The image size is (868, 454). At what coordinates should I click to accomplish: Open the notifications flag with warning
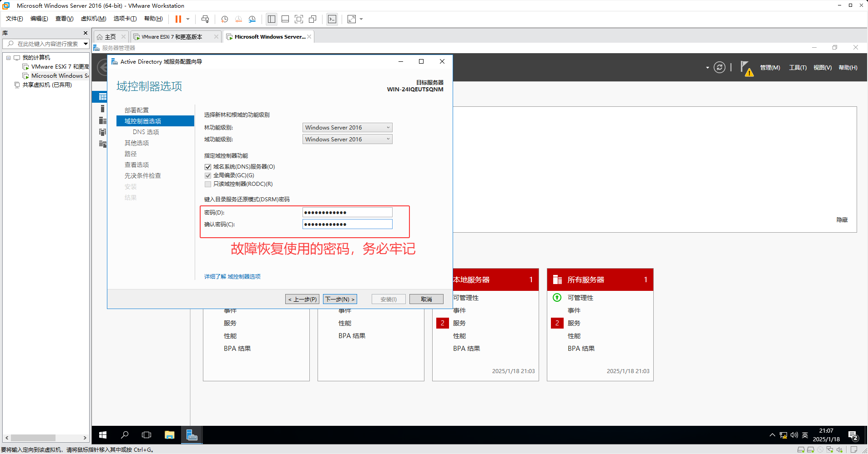tap(746, 68)
